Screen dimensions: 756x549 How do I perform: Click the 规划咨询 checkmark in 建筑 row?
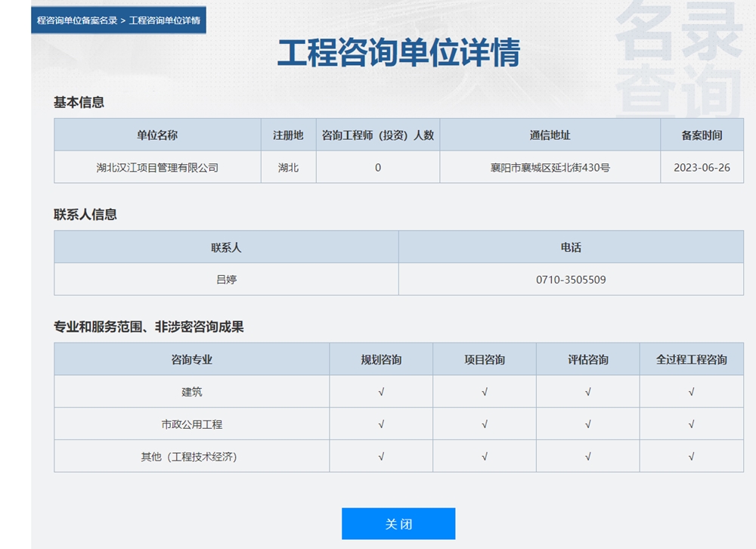pos(381,392)
